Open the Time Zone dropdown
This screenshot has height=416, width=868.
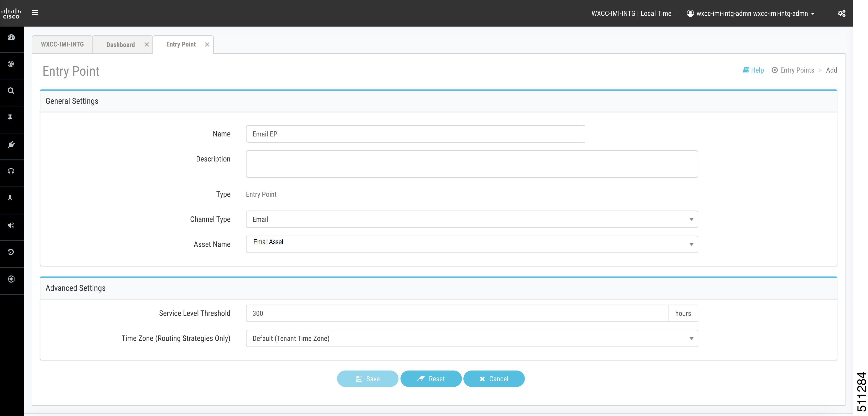click(x=472, y=338)
